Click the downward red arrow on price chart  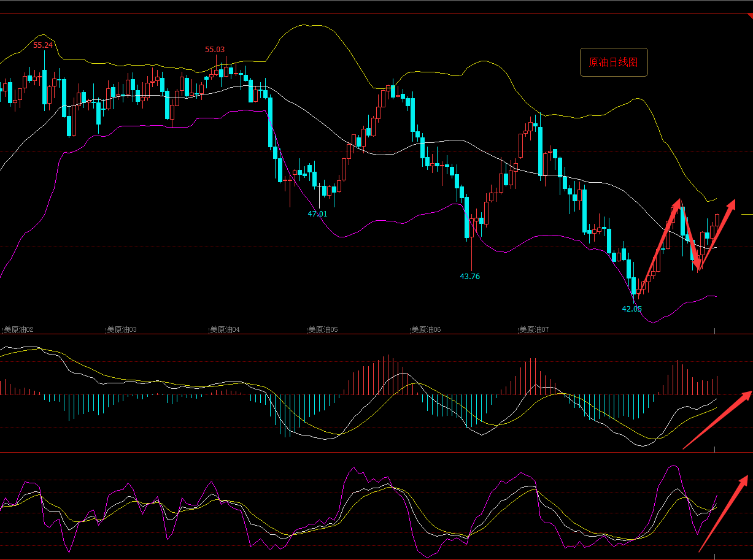pyautogui.click(x=689, y=235)
